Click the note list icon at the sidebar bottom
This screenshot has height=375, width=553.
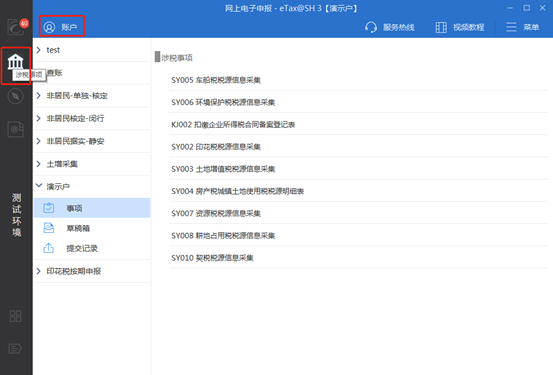(x=15, y=349)
